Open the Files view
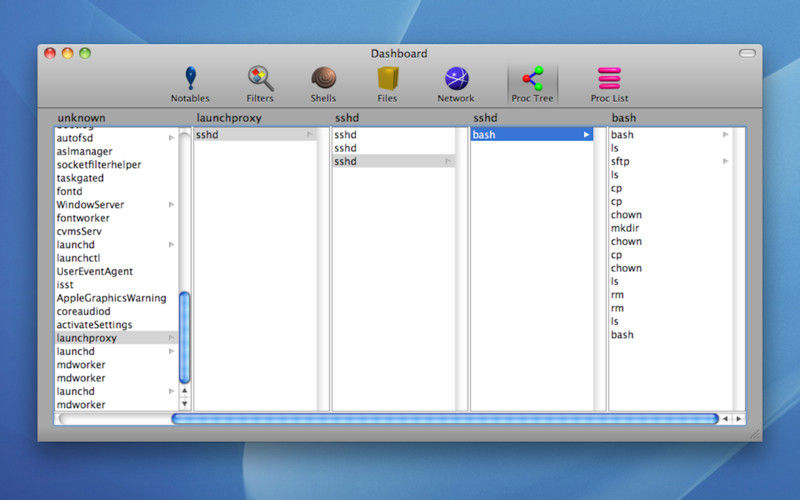 387,85
